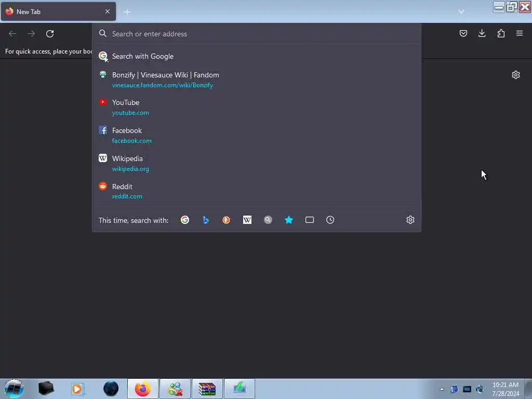532x399 pixels.
Task: Open the YouTube suggestion title
Action: 126,102
